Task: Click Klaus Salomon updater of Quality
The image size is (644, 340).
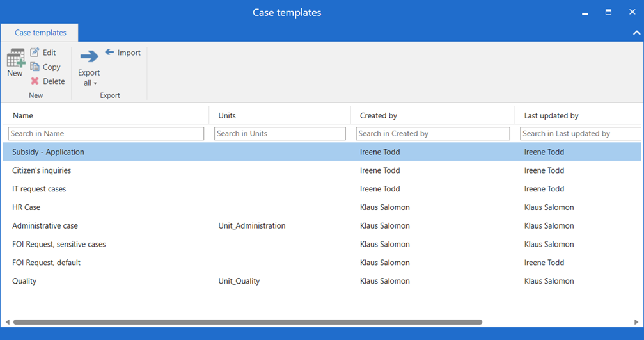Action: (x=549, y=281)
